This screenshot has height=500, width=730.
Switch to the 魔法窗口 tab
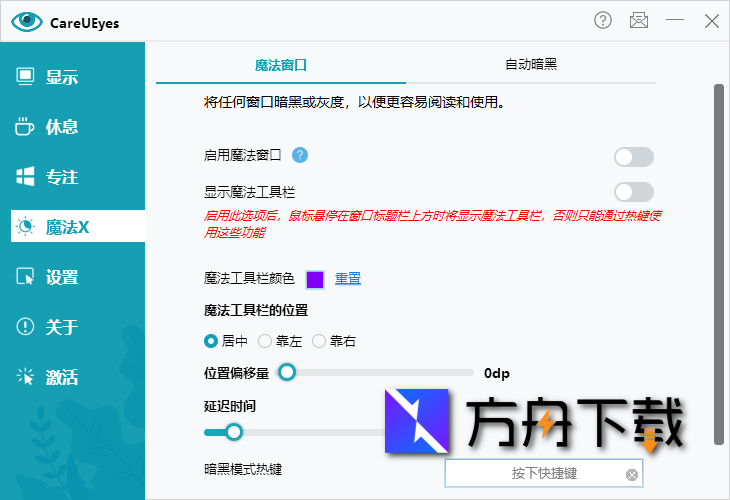(x=281, y=65)
